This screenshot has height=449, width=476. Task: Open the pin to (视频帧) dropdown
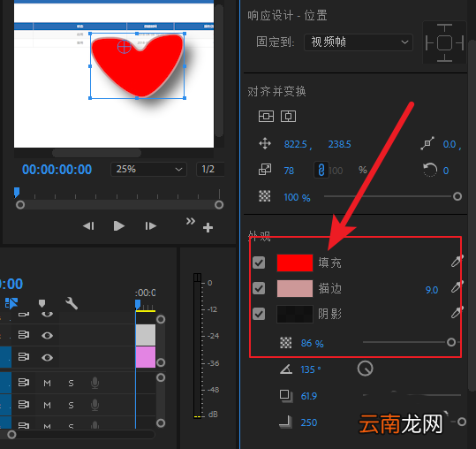(359, 42)
